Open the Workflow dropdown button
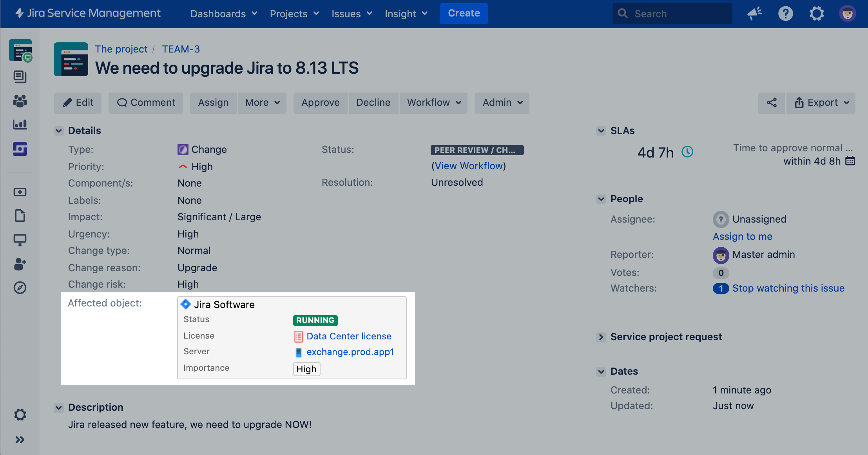The height and width of the screenshot is (455, 868). pyautogui.click(x=434, y=103)
